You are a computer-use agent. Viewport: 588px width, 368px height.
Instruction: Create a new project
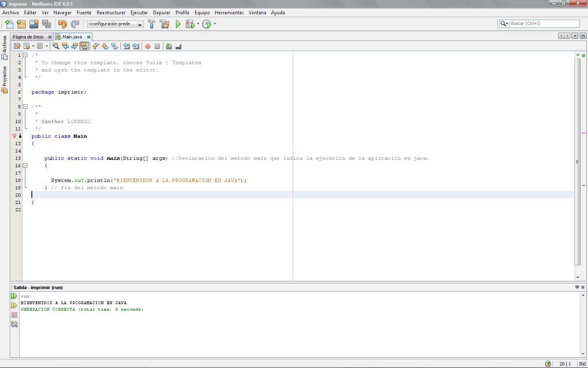coord(21,24)
